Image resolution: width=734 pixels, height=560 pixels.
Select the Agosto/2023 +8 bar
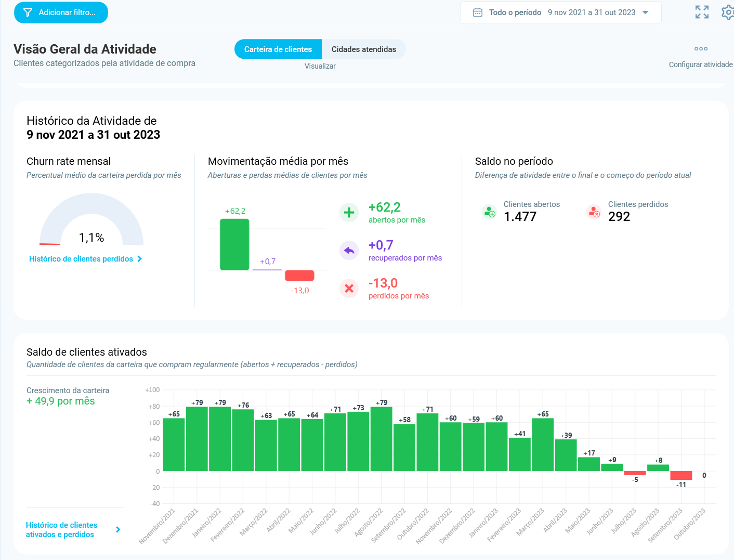[658, 468]
